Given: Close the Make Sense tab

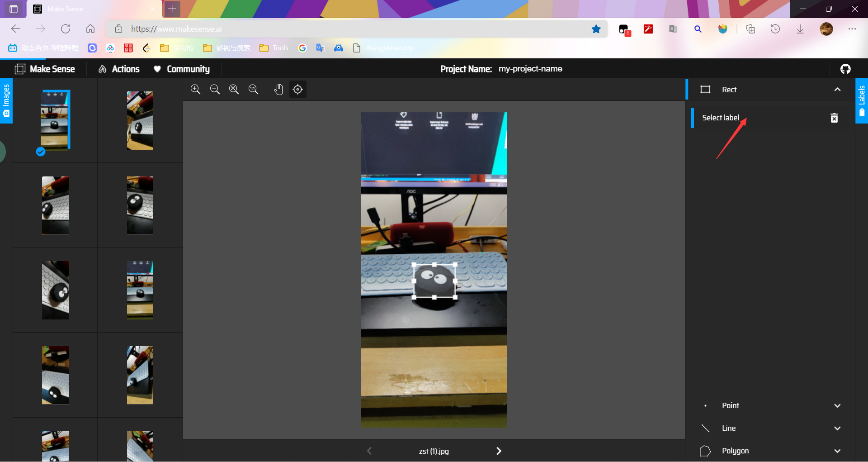Looking at the screenshot, I should coord(153,9).
